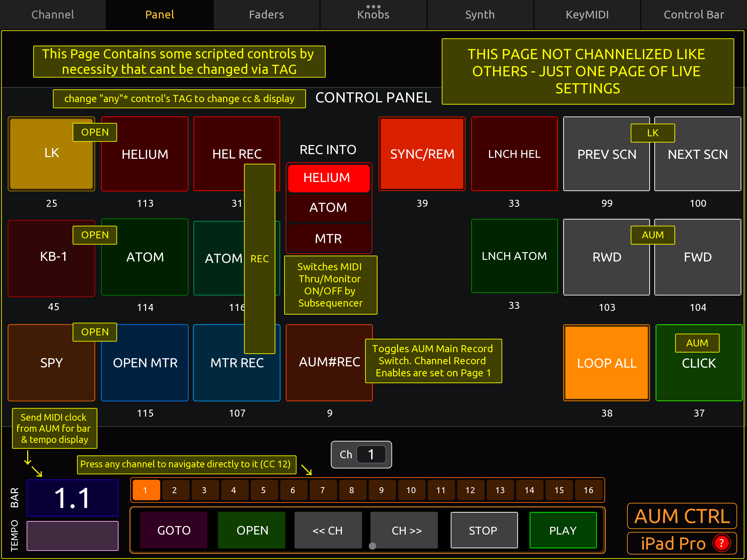The width and height of the screenshot is (747, 560).
Task: Tap the AUM CTRL title label
Action: coord(682,516)
